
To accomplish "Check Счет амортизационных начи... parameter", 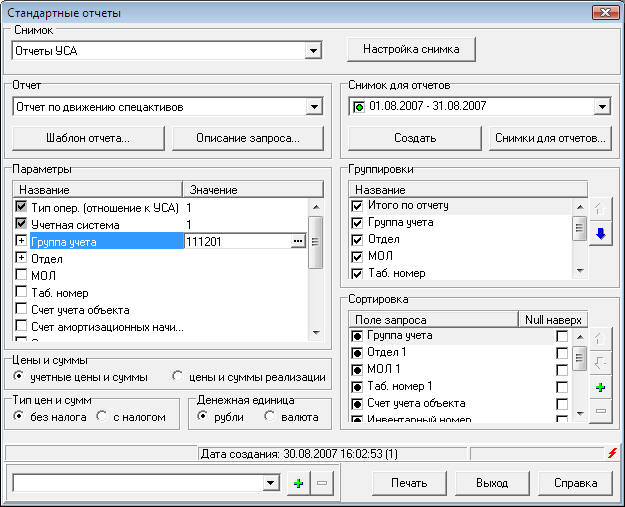I will click(x=21, y=326).
